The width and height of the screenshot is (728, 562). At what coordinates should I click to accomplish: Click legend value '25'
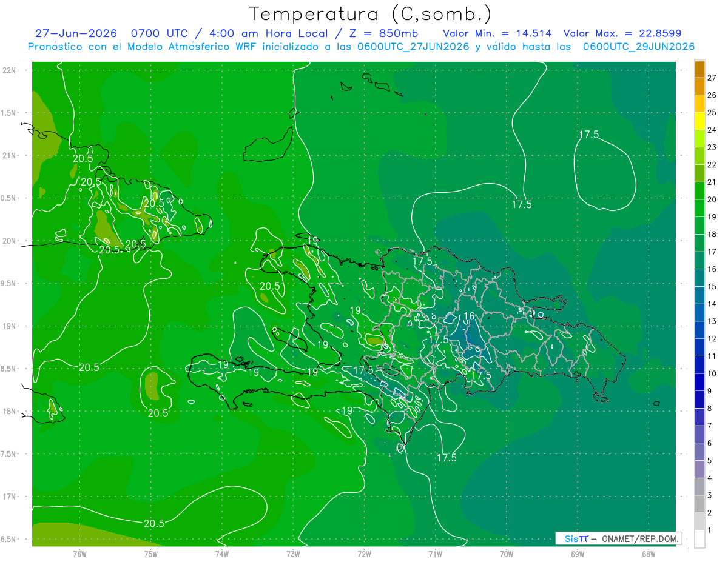pos(712,113)
